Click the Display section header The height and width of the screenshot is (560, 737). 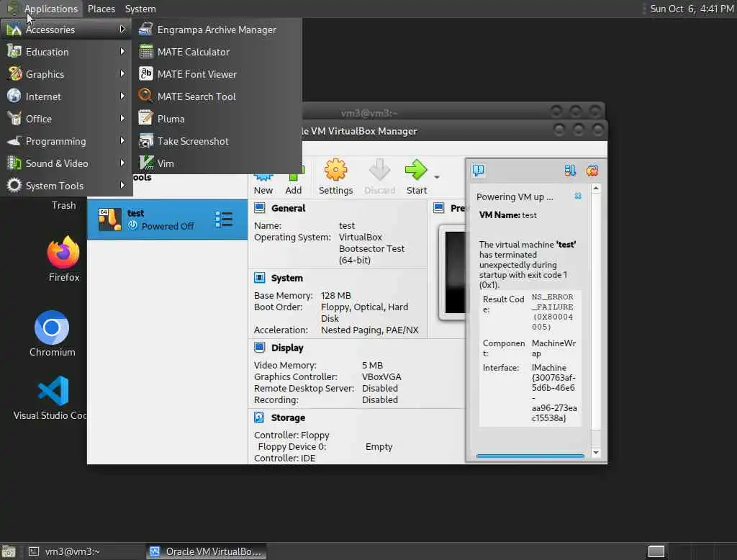287,348
